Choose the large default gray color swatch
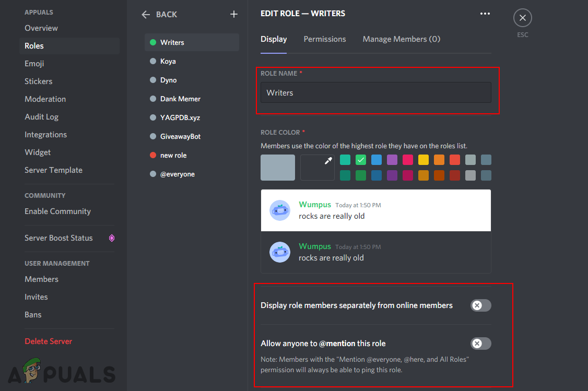Screen dimensions: 588x391 (x=278, y=168)
